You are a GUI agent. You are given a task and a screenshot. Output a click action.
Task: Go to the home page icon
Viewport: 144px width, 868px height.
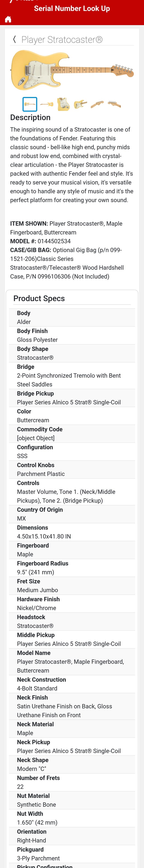coord(8,19)
